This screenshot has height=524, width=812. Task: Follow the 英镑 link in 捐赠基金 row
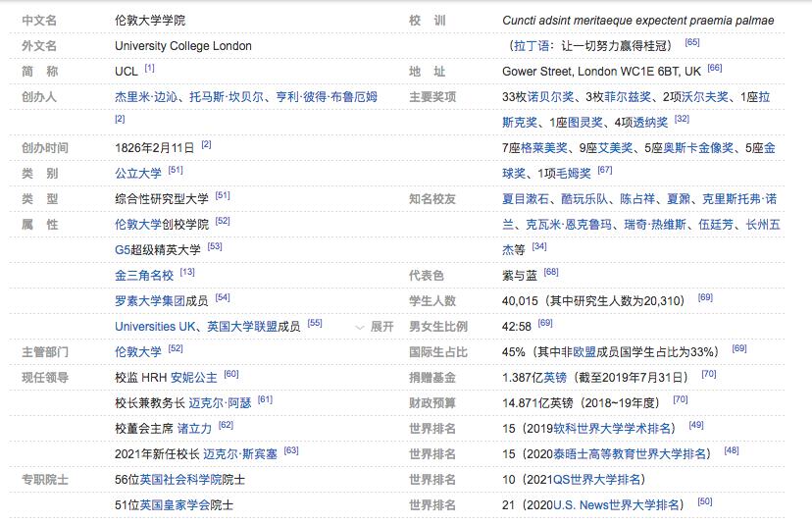tap(555, 378)
